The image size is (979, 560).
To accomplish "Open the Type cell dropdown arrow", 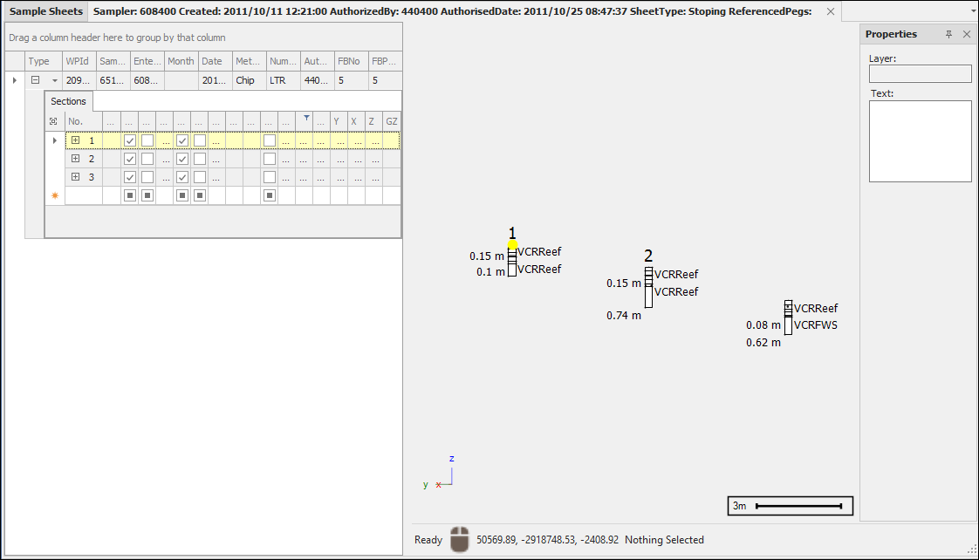I will [54, 80].
